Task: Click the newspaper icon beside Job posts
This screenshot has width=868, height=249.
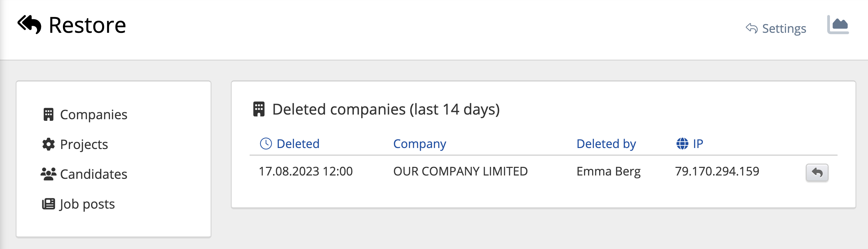Action: coord(48,204)
